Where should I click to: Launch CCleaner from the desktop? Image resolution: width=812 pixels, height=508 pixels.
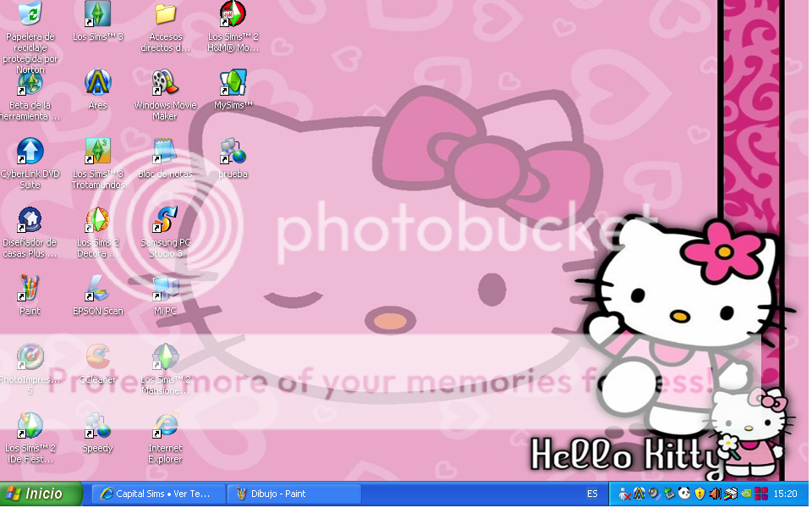click(x=98, y=357)
